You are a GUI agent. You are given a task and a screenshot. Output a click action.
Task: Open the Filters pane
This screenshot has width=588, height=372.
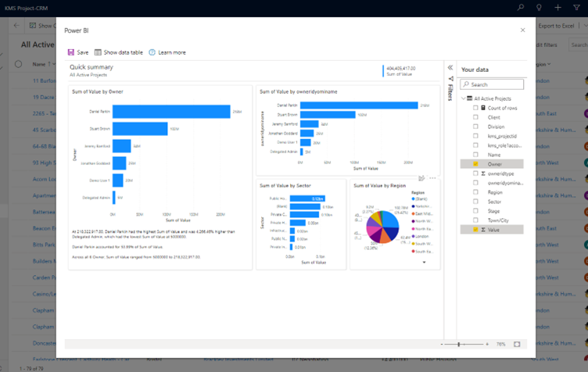point(450,88)
